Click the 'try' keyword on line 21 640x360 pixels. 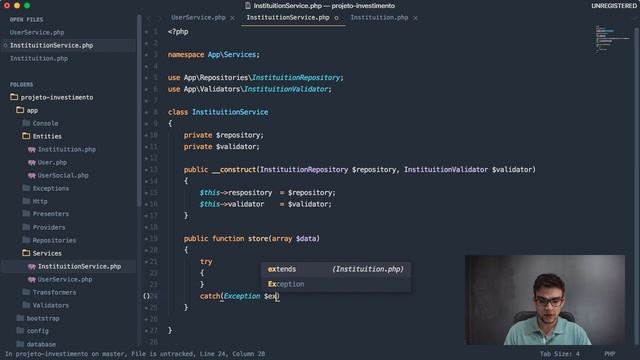[206, 262]
